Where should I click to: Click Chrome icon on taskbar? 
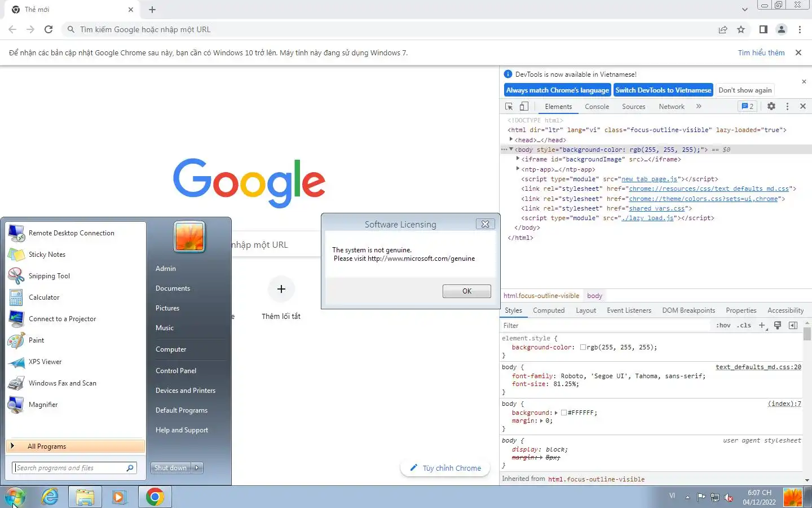[x=155, y=497]
